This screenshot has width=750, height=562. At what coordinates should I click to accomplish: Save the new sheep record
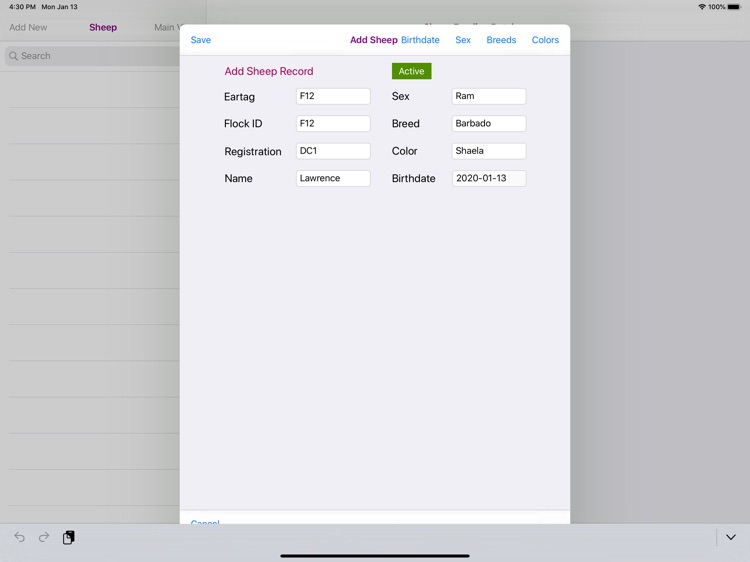[200, 40]
